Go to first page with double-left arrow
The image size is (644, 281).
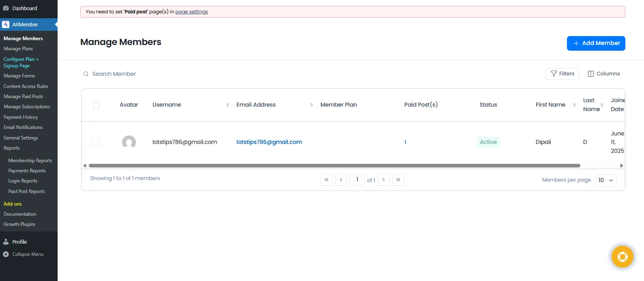tap(326, 180)
